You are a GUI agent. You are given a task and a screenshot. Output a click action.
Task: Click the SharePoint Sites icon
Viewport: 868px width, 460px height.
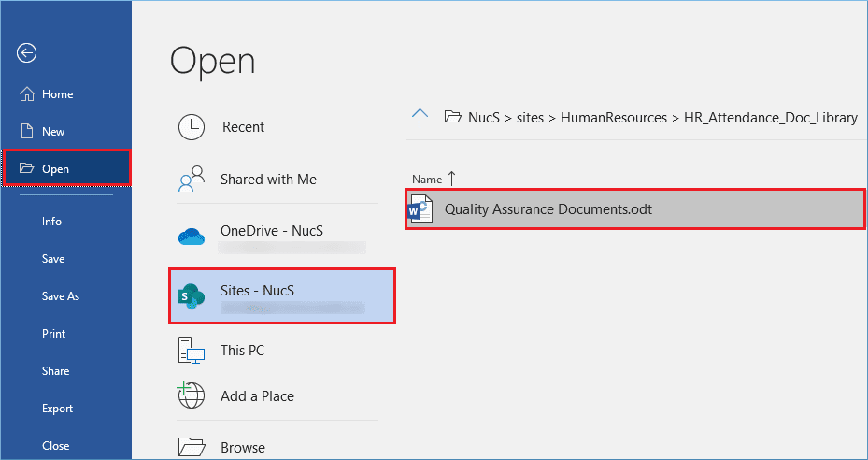pyautogui.click(x=191, y=296)
